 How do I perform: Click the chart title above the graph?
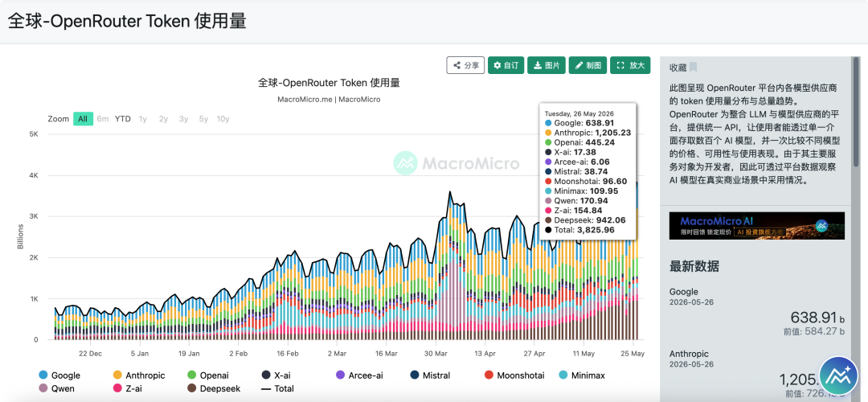pyautogui.click(x=329, y=83)
